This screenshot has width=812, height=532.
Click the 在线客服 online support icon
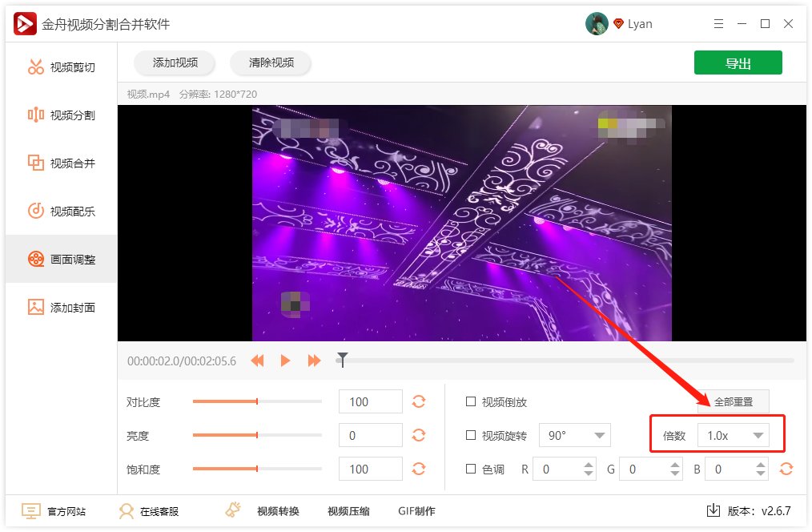click(126, 510)
